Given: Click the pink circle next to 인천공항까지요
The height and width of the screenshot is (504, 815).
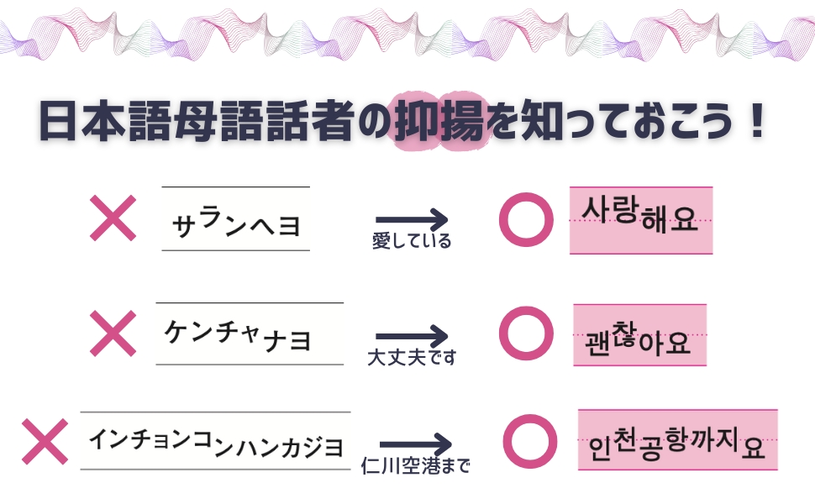Looking at the screenshot, I should [529, 441].
